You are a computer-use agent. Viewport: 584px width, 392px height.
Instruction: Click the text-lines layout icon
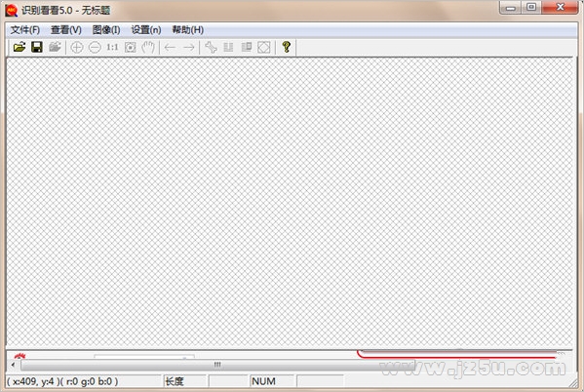[x=228, y=48]
